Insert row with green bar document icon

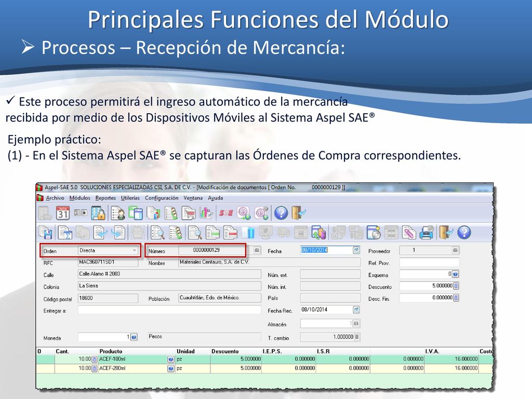212,232
